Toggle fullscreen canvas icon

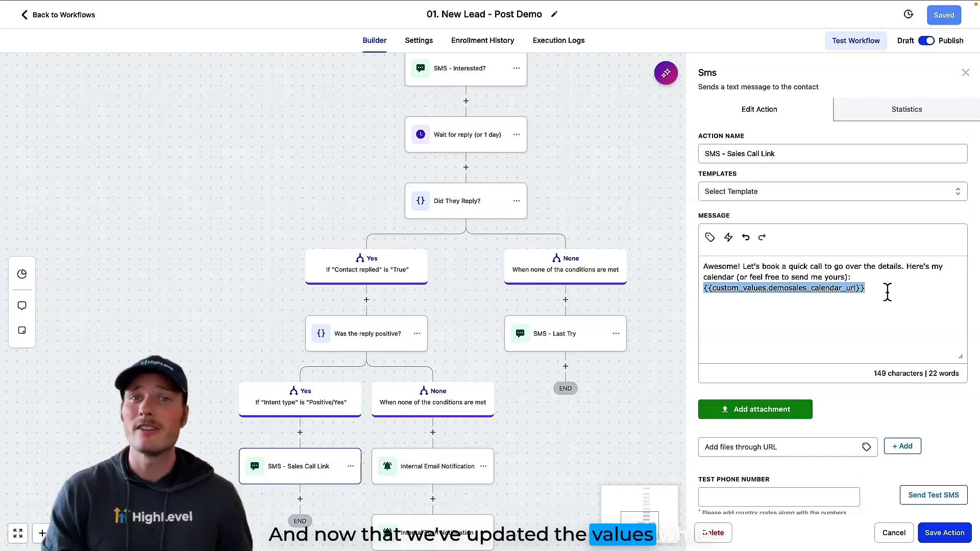click(x=18, y=533)
